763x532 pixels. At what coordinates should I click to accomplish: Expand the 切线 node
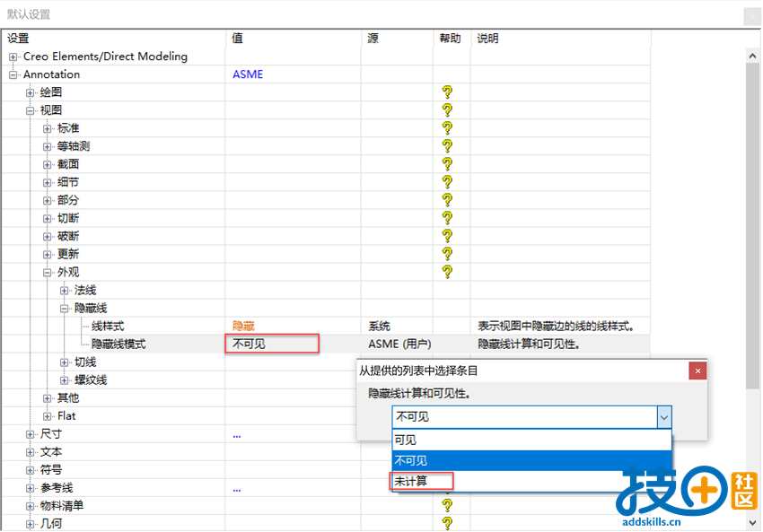[x=65, y=362]
